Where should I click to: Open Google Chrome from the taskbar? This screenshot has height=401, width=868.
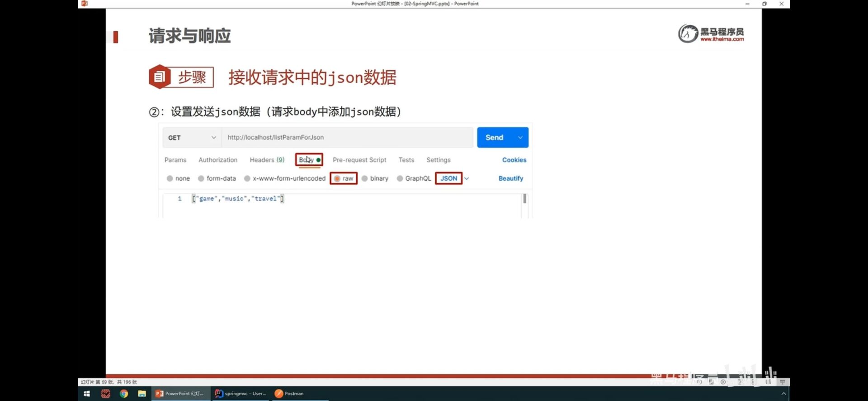tap(123, 394)
